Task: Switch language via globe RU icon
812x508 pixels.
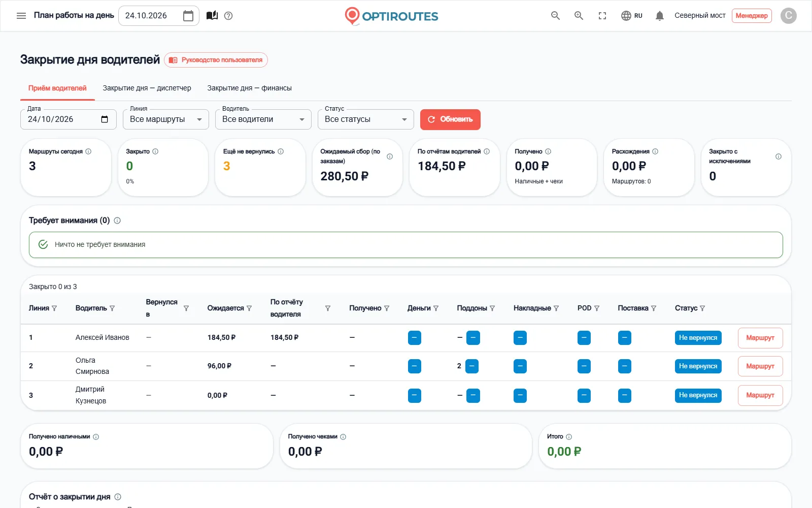Action: [x=632, y=16]
